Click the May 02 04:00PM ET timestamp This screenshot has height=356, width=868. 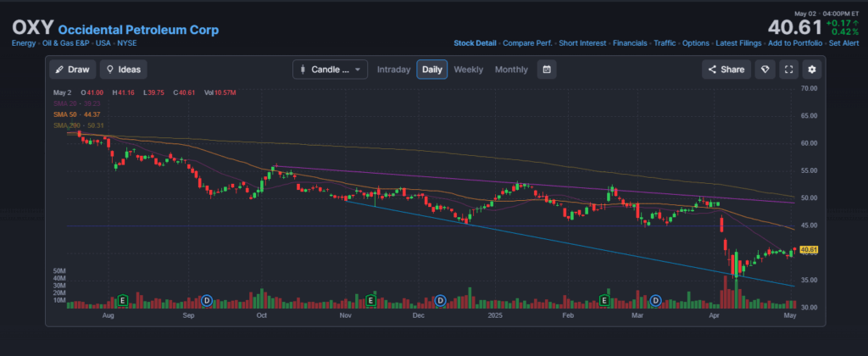[x=826, y=14]
